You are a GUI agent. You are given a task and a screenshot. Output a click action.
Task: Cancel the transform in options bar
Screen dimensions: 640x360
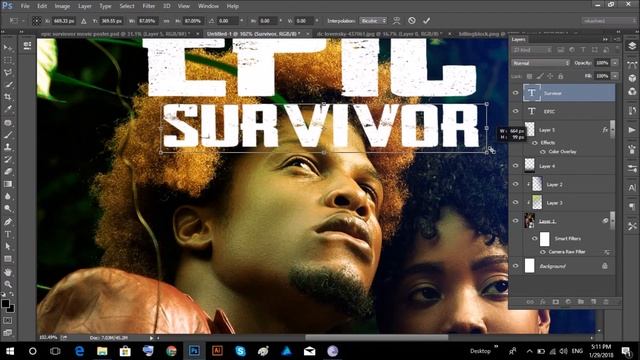tap(412, 20)
